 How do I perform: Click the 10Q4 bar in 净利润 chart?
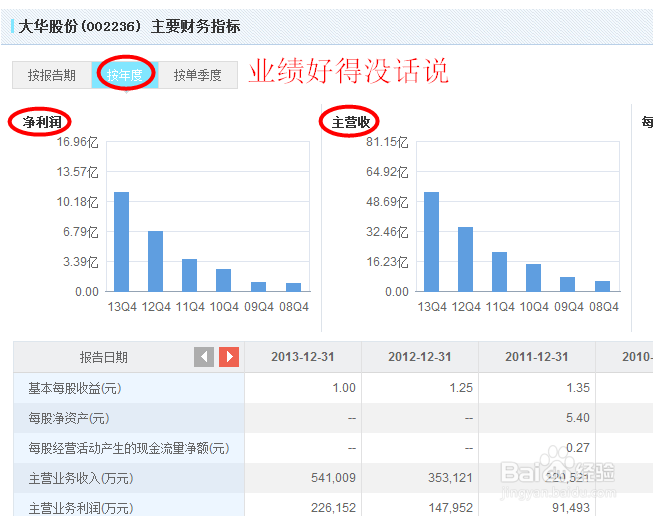click(x=224, y=280)
